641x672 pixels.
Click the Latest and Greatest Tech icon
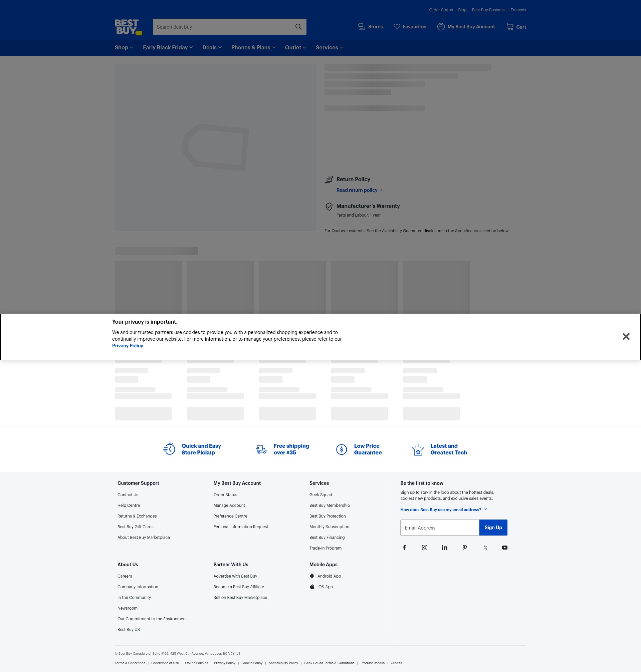pyautogui.click(x=418, y=449)
